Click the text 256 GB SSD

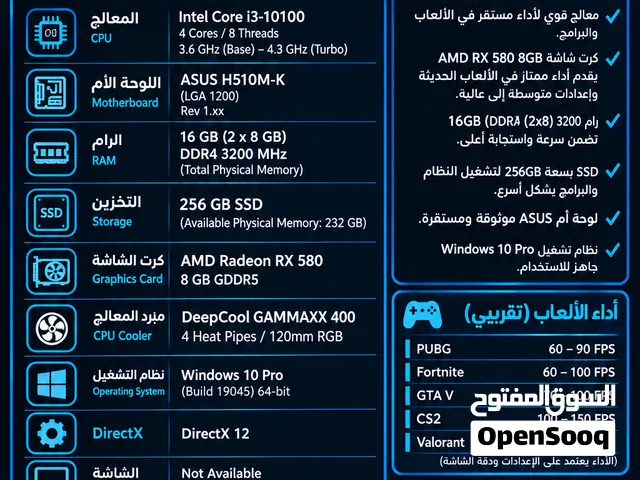pyautogui.click(x=221, y=204)
